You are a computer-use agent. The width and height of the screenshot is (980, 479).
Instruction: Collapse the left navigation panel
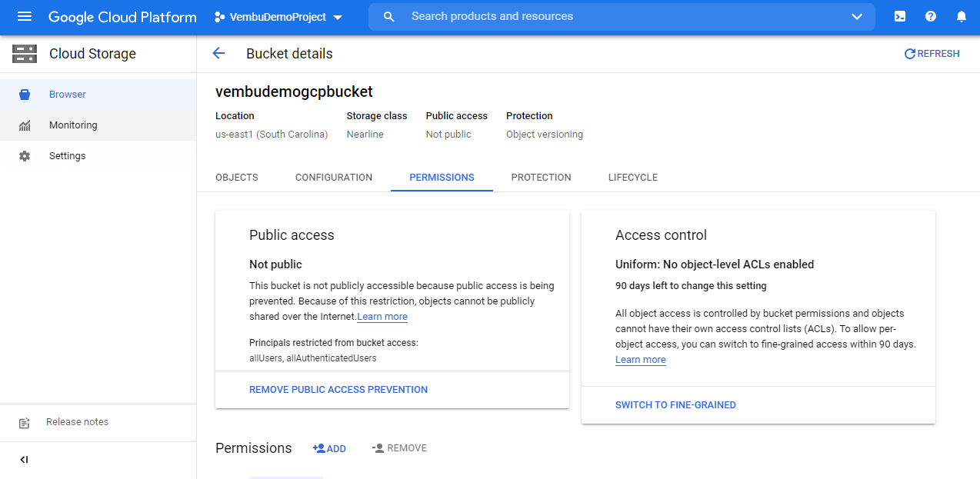(24, 460)
